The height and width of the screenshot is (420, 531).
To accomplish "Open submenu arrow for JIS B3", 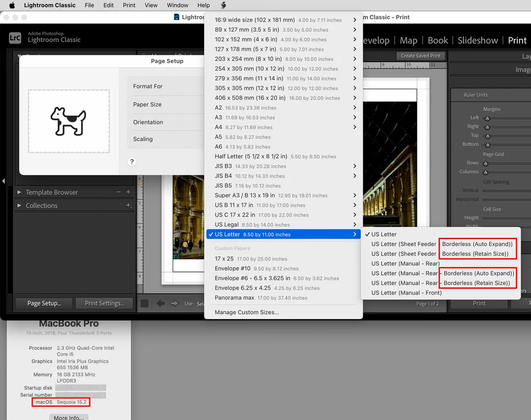I will tap(355, 166).
